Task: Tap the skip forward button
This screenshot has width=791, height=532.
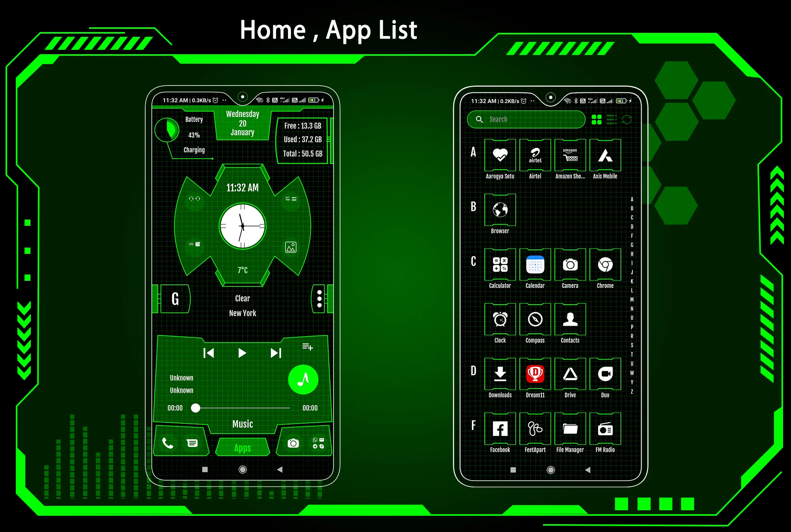Action: tap(278, 353)
